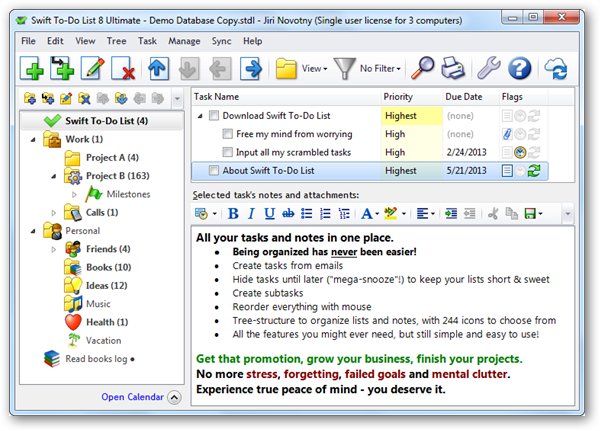Sort by the Priority column header

411,97
